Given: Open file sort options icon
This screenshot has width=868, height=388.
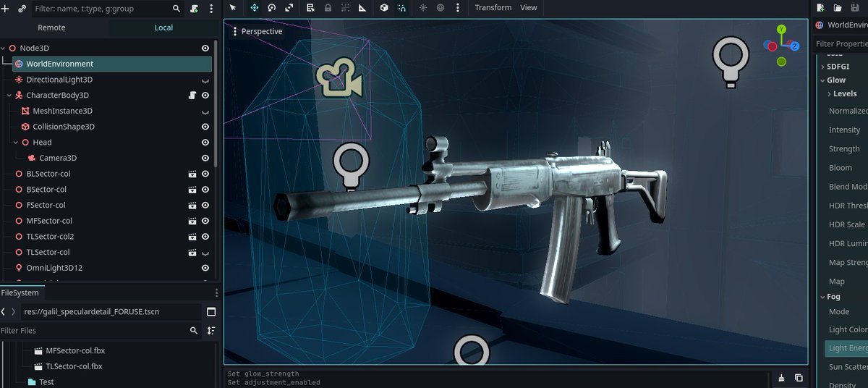Looking at the screenshot, I should click(x=211, y=330).
